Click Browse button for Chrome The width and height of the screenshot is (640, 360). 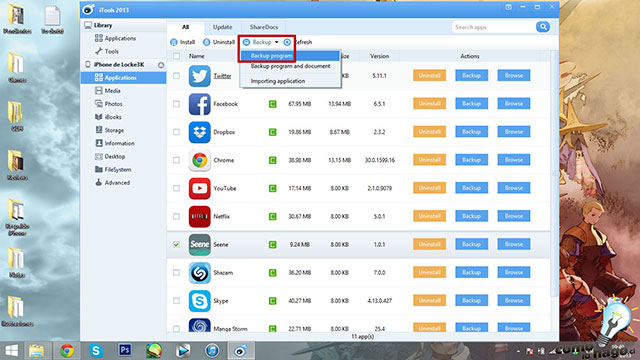coord(513,160)
